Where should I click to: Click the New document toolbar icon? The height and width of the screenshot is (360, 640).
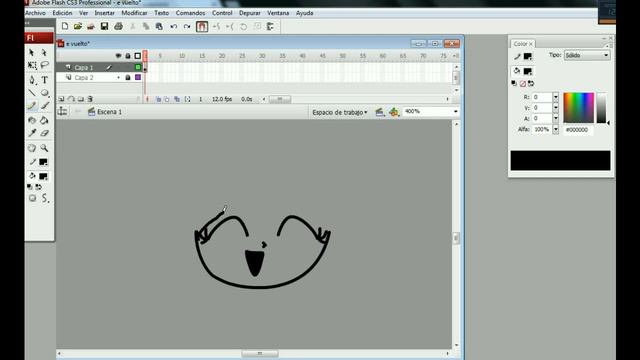(64, 27)
